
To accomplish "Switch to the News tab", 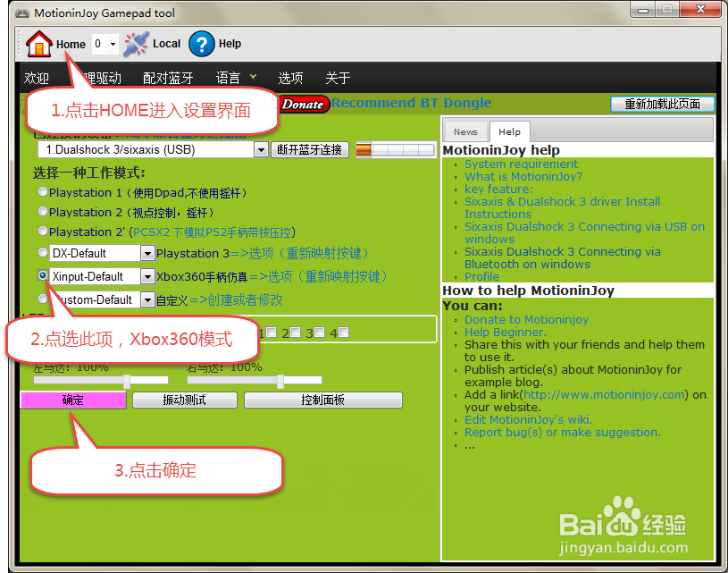I will 465,132.
